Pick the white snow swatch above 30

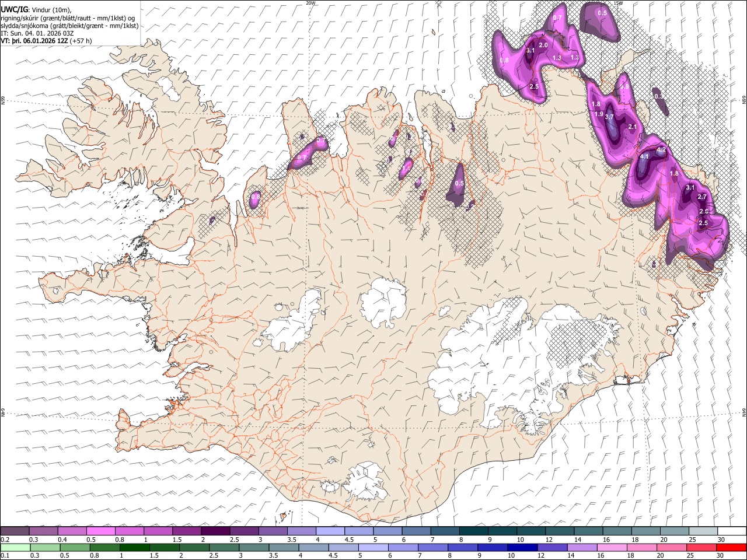(x=732, y=531)
